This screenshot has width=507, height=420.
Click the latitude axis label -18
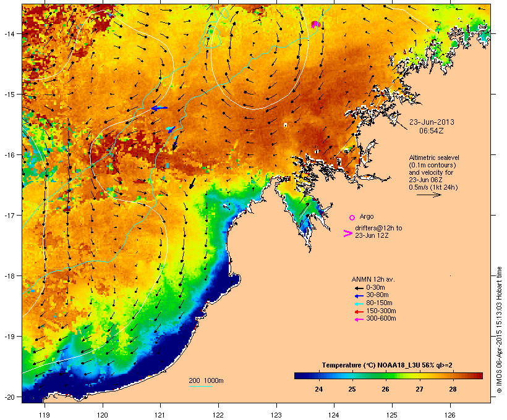9,276
